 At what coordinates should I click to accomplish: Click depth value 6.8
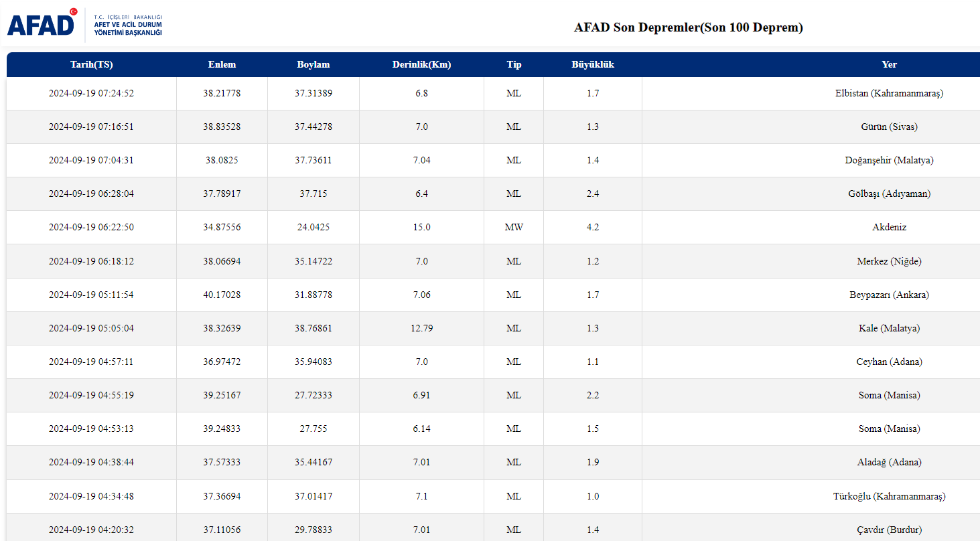click(421, 94)
